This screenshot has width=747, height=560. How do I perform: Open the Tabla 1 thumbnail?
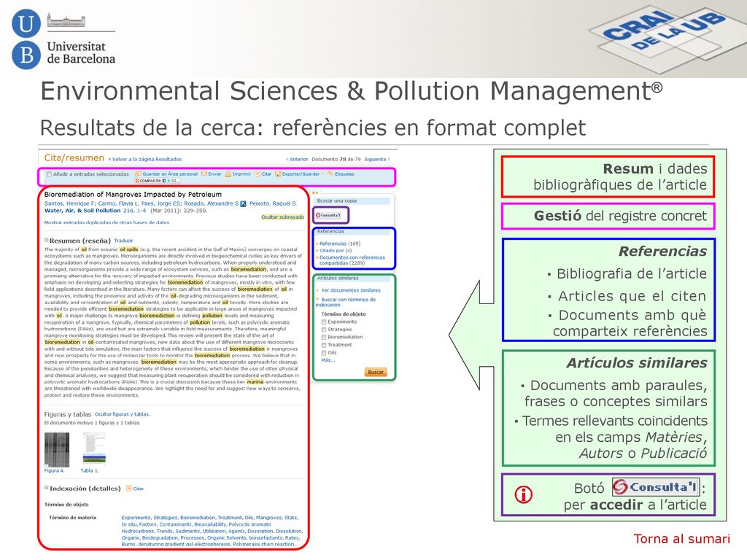(94, 448)
